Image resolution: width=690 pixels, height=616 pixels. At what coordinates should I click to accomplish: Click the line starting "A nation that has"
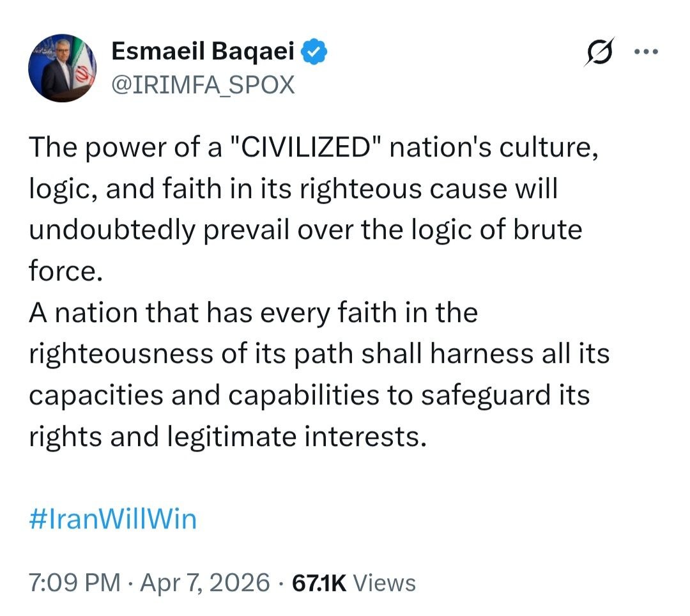pyautogui.click(x=253, y=313)
